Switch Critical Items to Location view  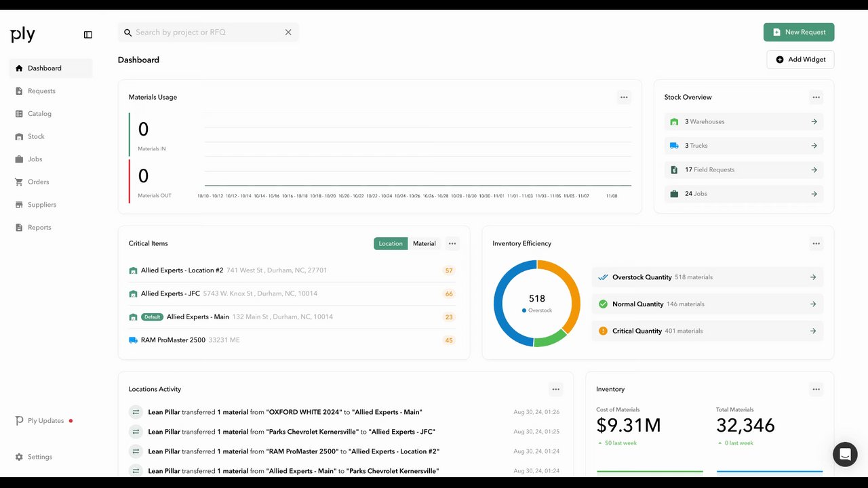[391, 243]
